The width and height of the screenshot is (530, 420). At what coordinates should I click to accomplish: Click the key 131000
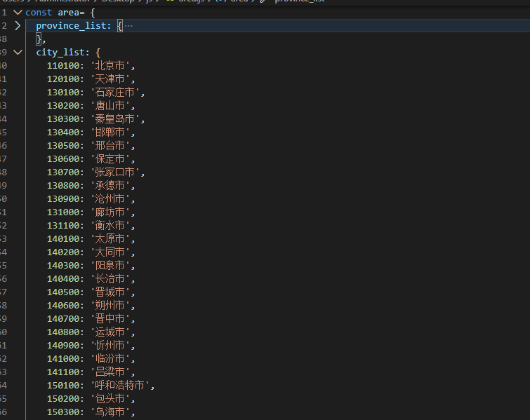coord(63,212)
